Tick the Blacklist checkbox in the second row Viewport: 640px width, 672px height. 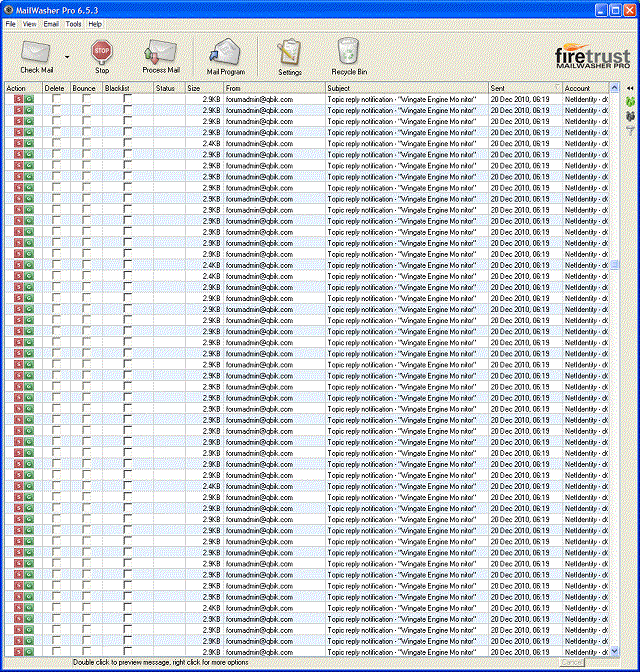coord(127,110)
